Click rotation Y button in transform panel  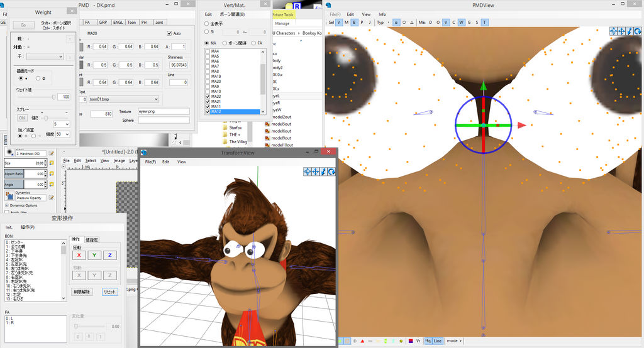click(x=94, y=255)
